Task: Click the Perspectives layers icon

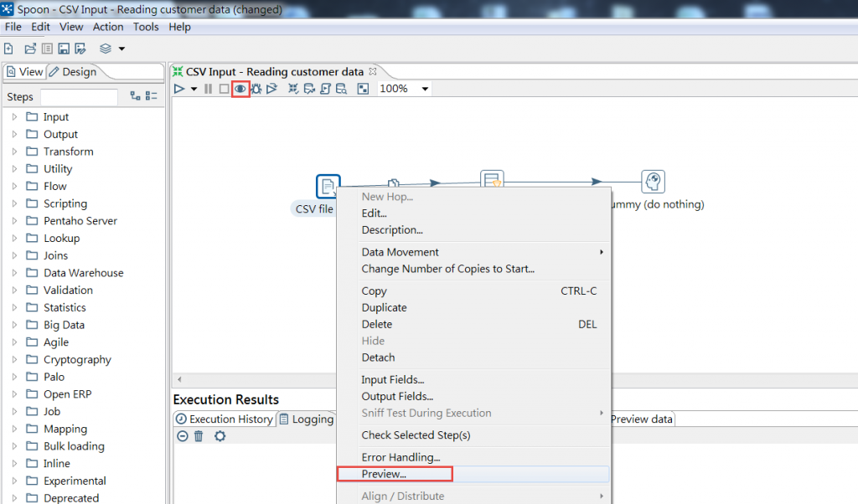Action: point(106,49)
